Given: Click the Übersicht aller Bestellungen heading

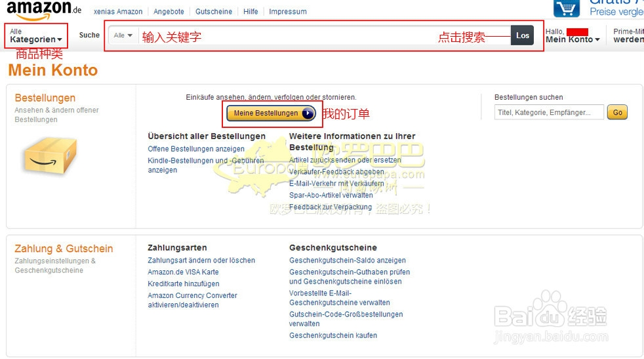Looking at the screenshot, I should 207,136.
